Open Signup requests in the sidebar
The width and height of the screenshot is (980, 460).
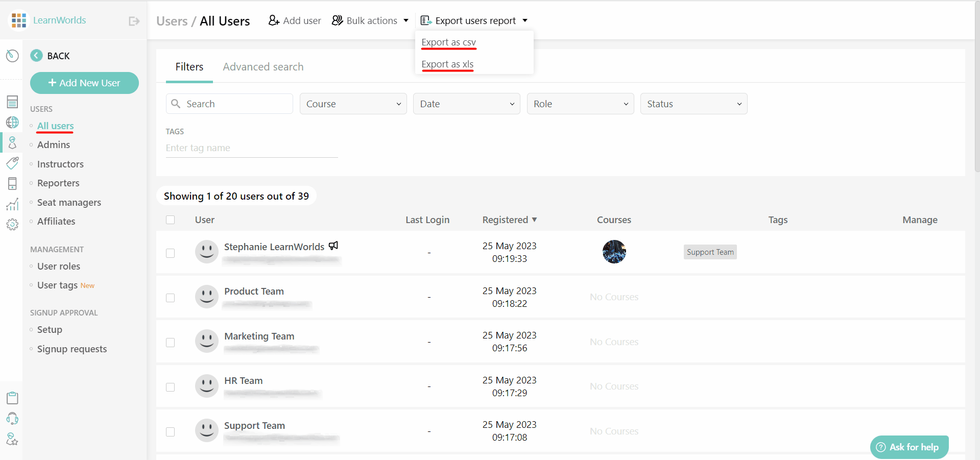coord(71,349)
